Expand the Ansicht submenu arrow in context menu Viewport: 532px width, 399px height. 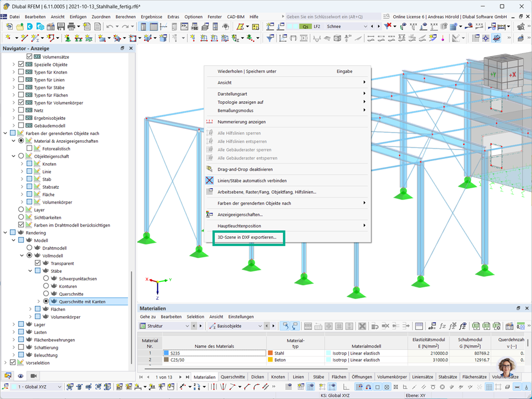coord(364,82)
